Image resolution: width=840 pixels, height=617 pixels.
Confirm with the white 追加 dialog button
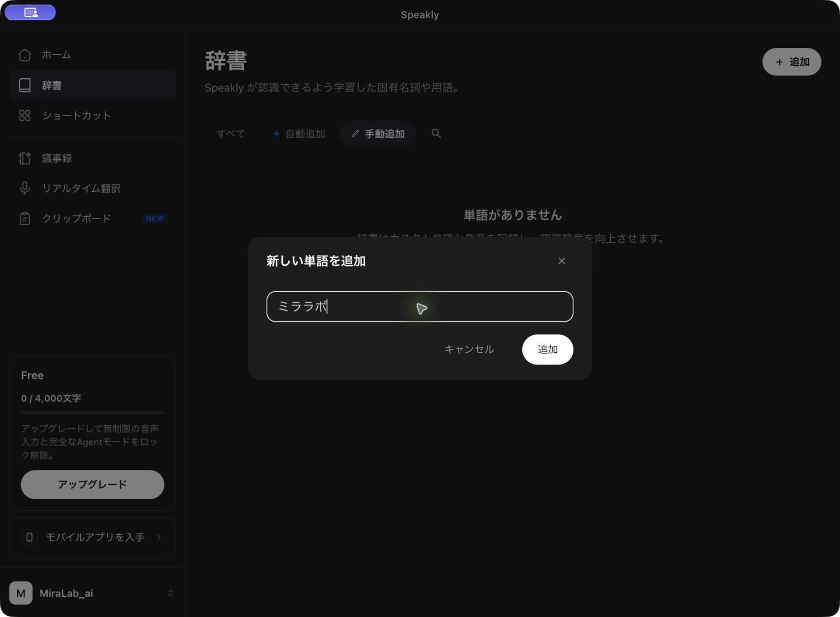click(547, 349)
